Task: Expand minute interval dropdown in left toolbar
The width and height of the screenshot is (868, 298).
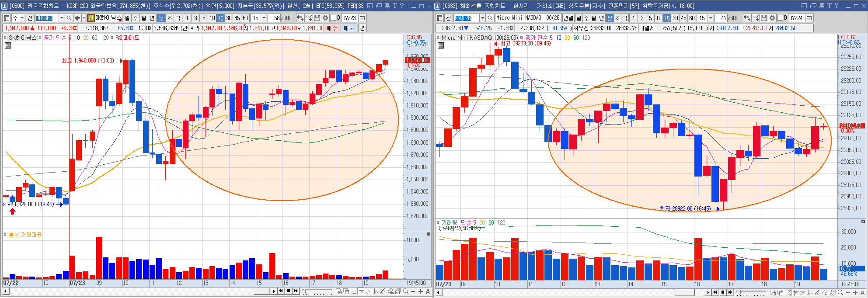Action: click(x=264, y=18)
